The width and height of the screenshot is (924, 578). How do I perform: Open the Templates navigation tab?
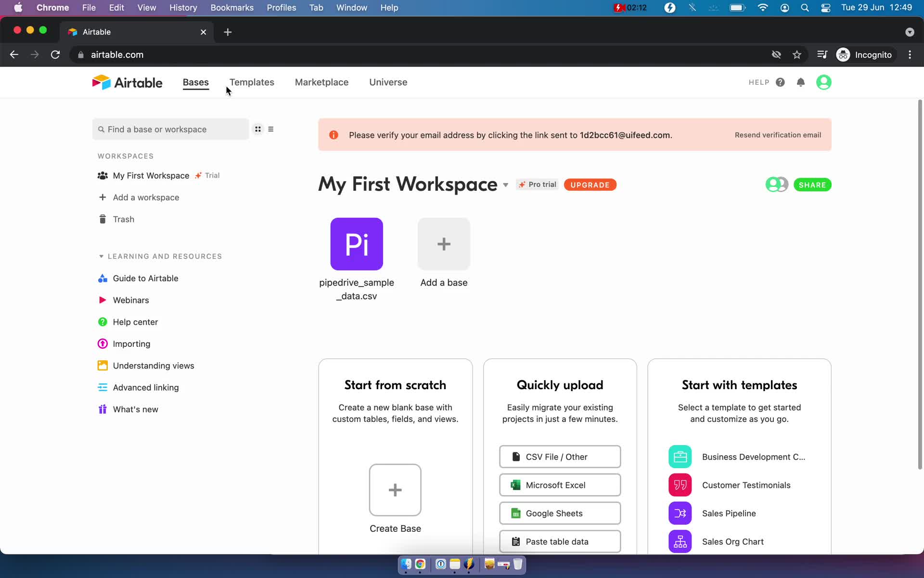[252, 82]
